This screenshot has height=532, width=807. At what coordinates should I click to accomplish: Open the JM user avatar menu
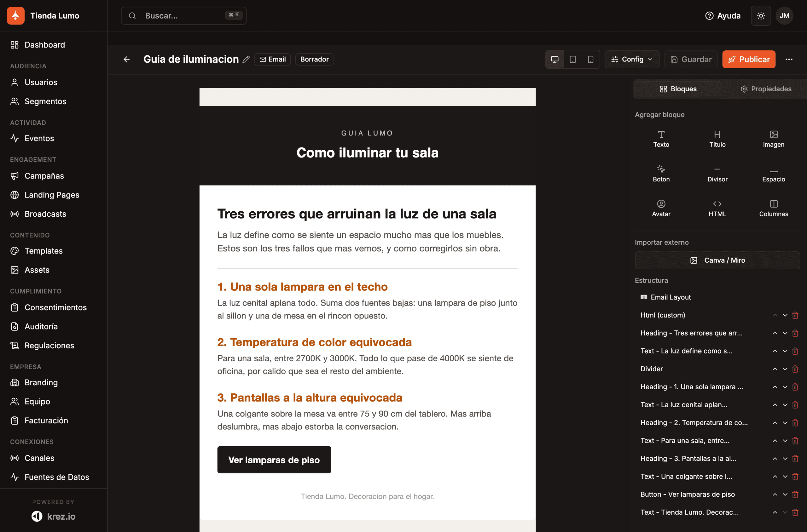[x=784, y=16]
